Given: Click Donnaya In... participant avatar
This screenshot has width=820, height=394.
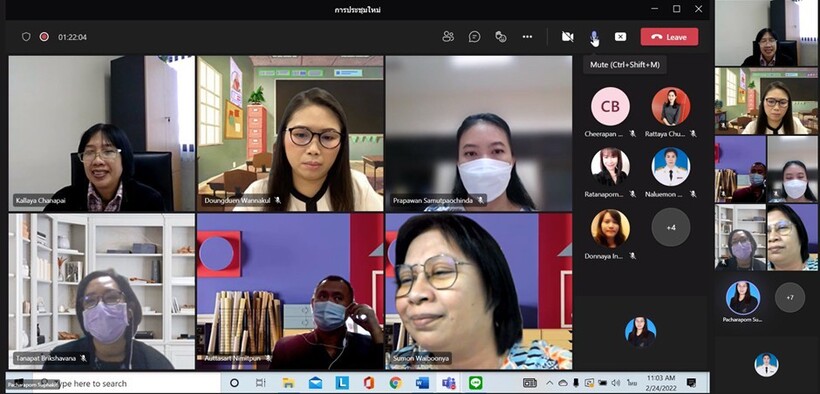Looking at the screenshot, I should [610, 228].
